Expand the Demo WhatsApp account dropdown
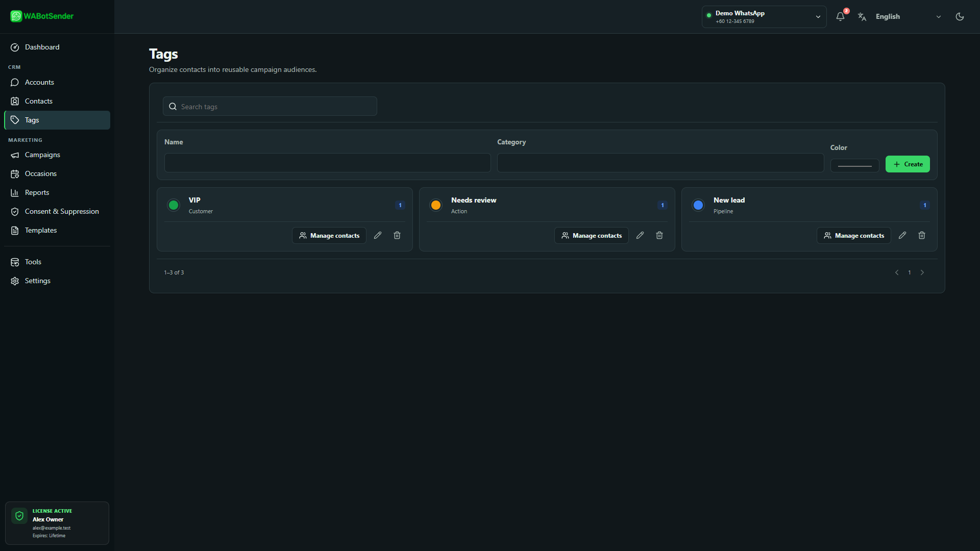The width and height of the screenshot is (980, 551). pos(764,17)
